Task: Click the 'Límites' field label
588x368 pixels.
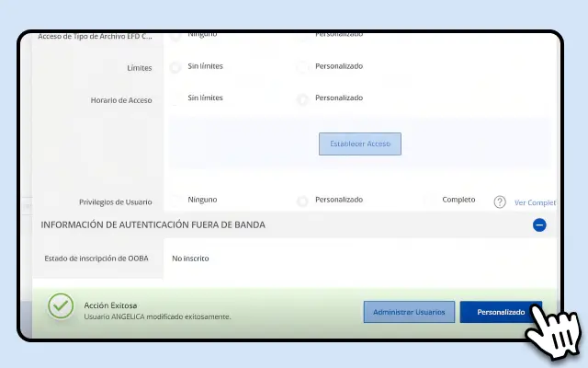Action: point(139,68)
